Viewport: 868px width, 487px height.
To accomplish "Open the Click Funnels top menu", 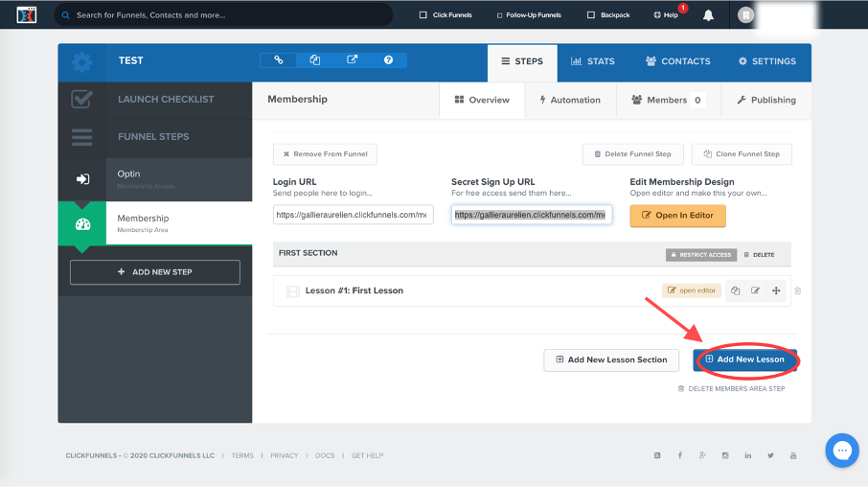I will (x=445, y=15).
